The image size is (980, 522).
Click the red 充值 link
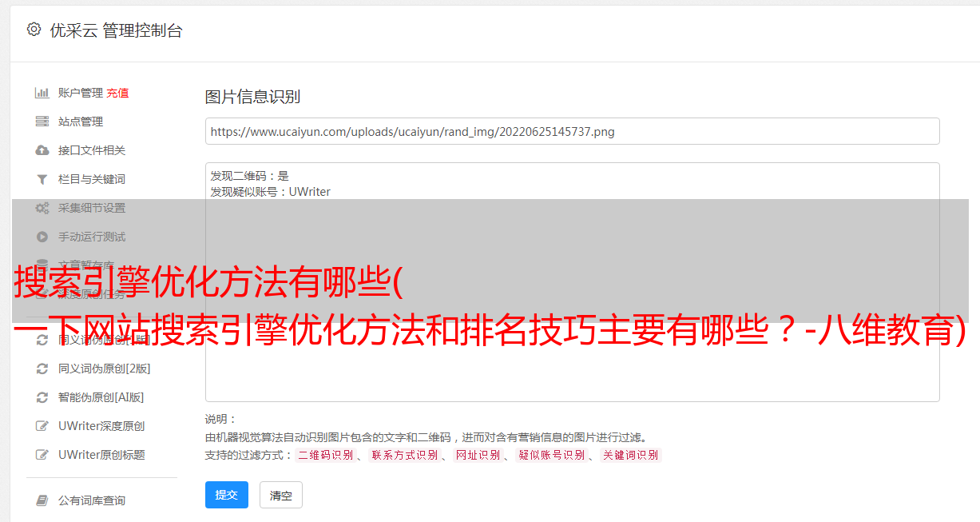point(117,93)
